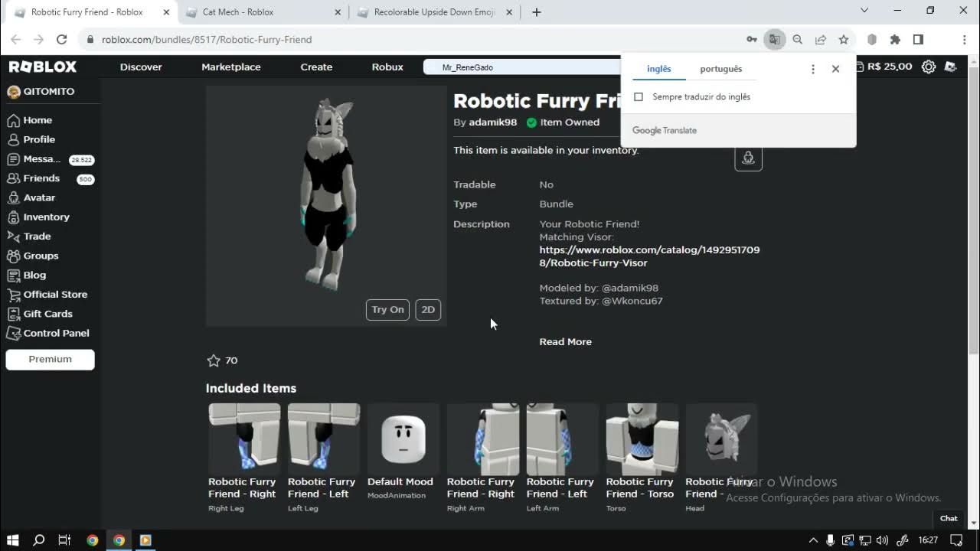
Task: Open the Roblox logo home link
Action: (43, 67)
